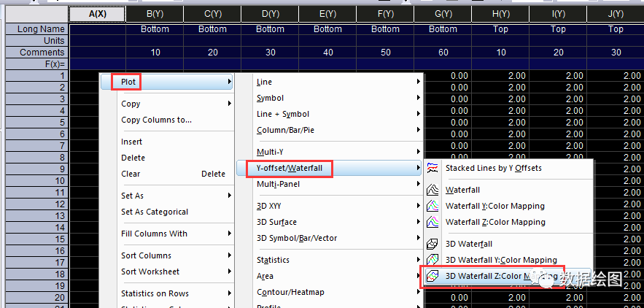Select column header D(Y)
The image size is (644, 308).
[270, 14]
